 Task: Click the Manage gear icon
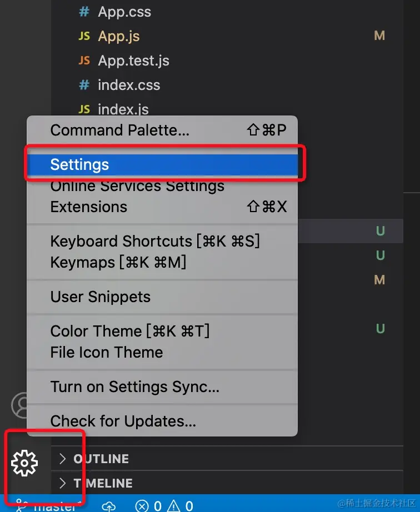coord(24,463)
